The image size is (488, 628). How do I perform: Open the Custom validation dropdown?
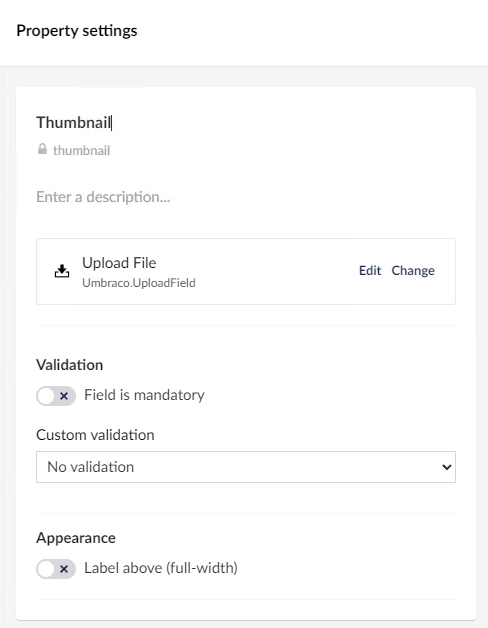(x=246, y=467)
